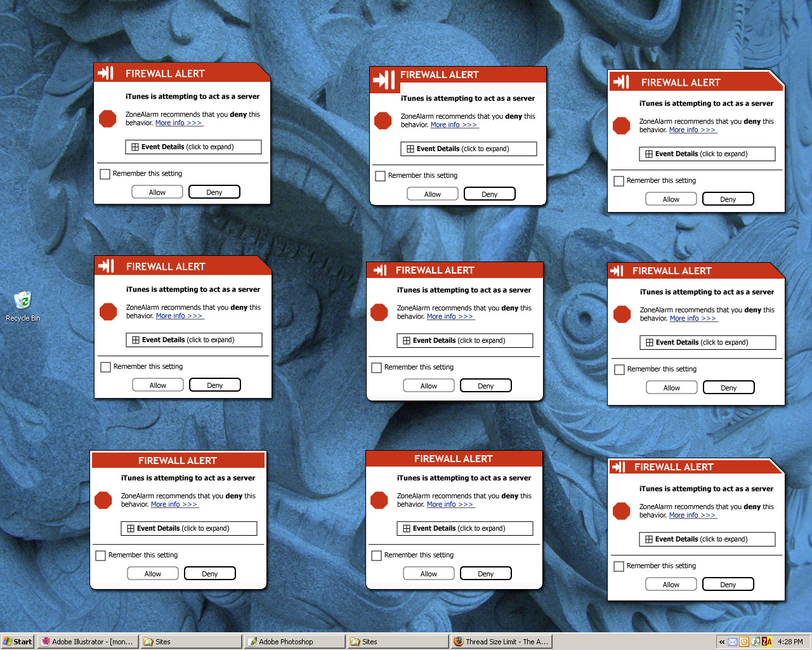This screenshot has height=650, width=812.
Task: Click Deny in the middle-center alert
Action: [486, 385]
